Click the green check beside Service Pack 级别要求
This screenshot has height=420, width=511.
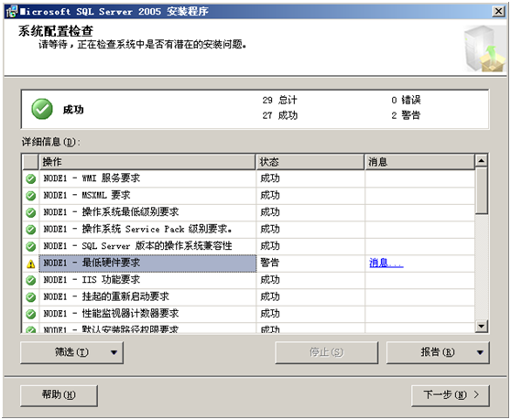click(30, 229)
